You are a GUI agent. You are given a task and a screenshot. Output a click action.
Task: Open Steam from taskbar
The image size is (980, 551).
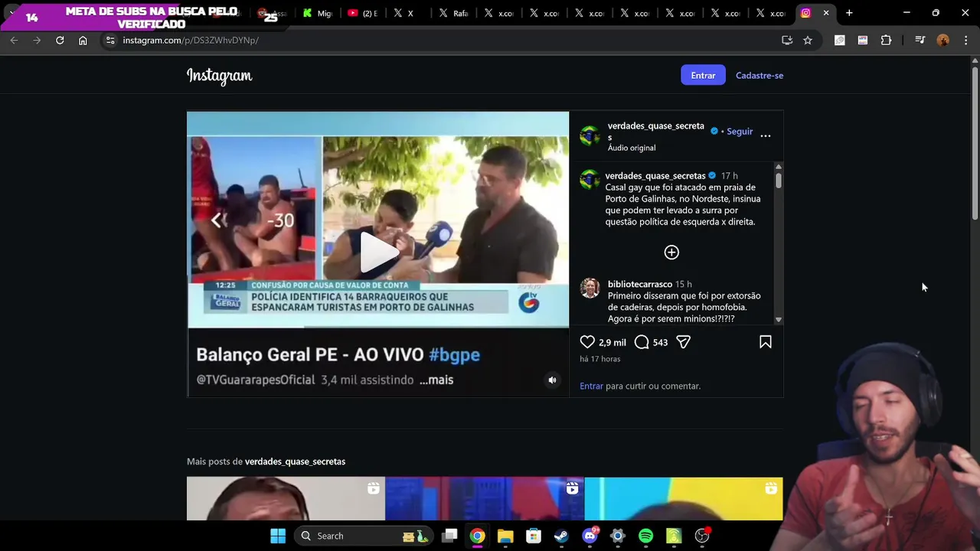click(561, 536)
